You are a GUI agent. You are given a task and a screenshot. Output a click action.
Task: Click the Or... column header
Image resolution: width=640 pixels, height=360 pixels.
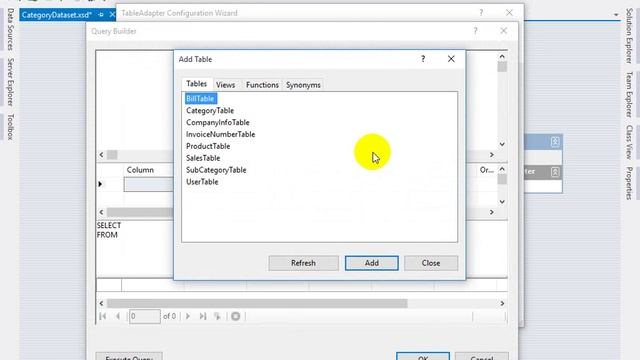[x=487, y=170]
